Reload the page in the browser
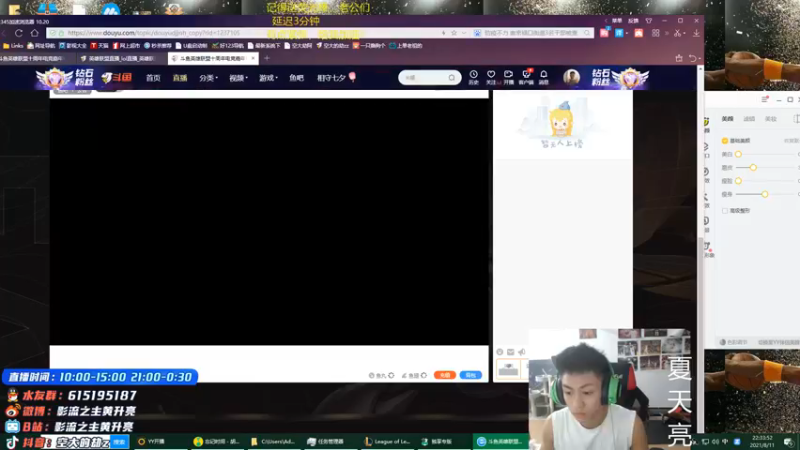Image resolution: width=800 pixels, height=450 pixels. 19,33
